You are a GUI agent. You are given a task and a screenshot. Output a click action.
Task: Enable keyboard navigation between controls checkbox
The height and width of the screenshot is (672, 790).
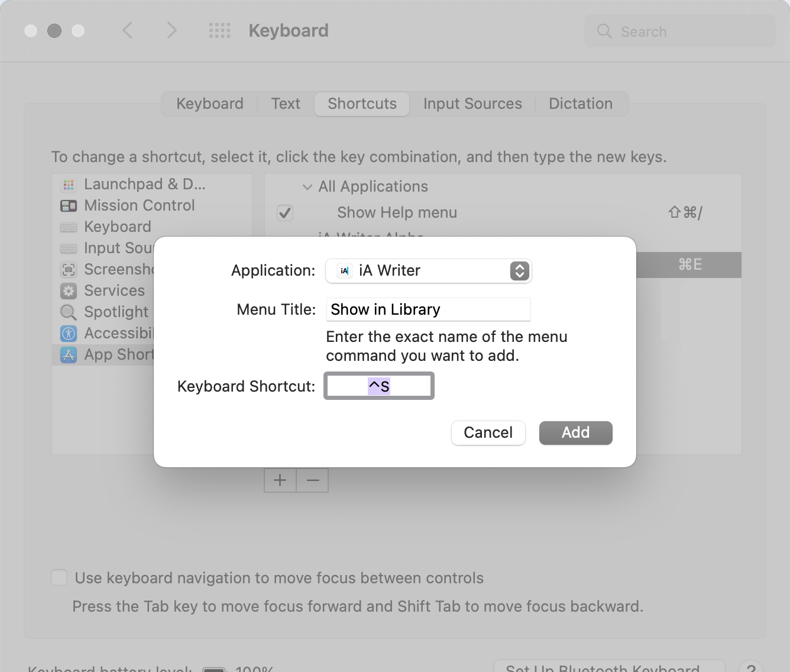[59, 577]
